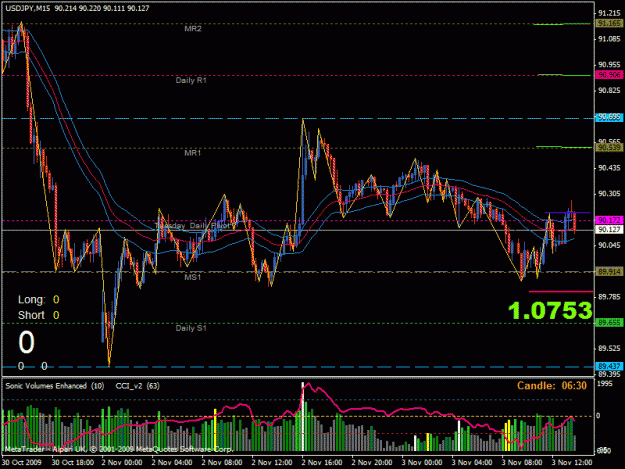Screen dimensions: 625x469
Task: Click Sonic Volumes Enhanced (10) indicator label
Action: 55,386
